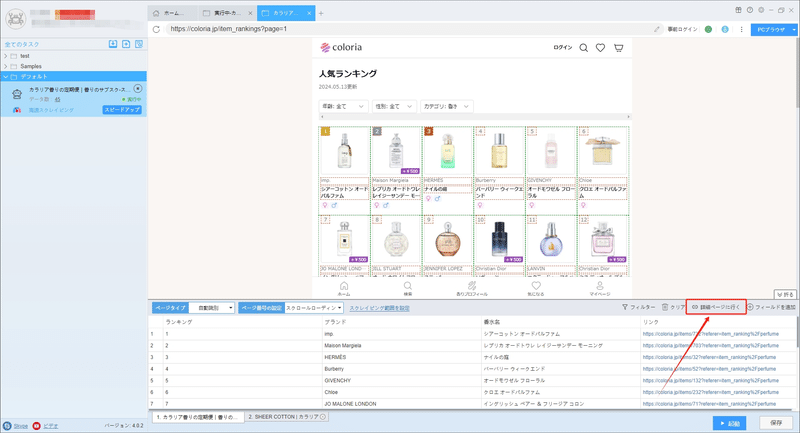This screenshot has height=433, width=800.
Task: Open the three-dot more options menu
Action: (x=741, y=29)
